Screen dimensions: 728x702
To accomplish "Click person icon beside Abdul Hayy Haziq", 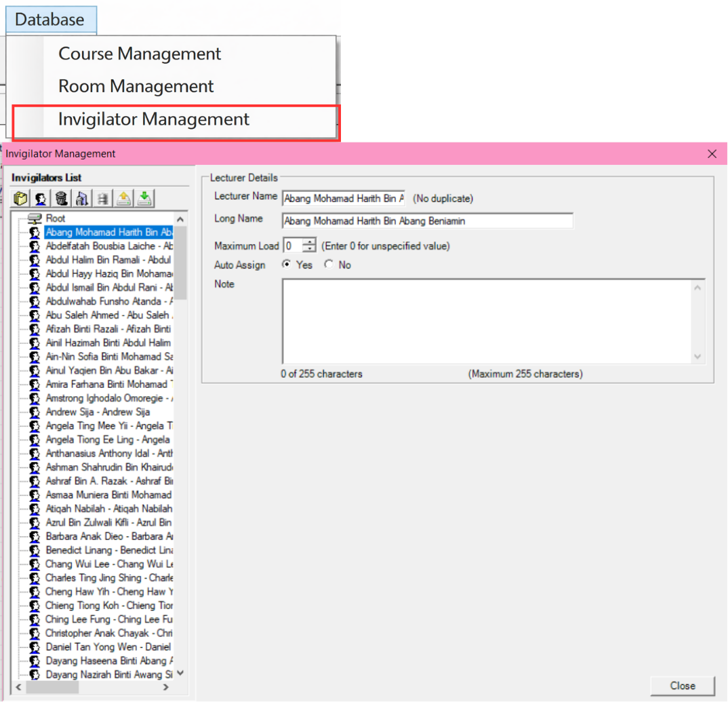I will pyautogui.click(x=35, y=273).
